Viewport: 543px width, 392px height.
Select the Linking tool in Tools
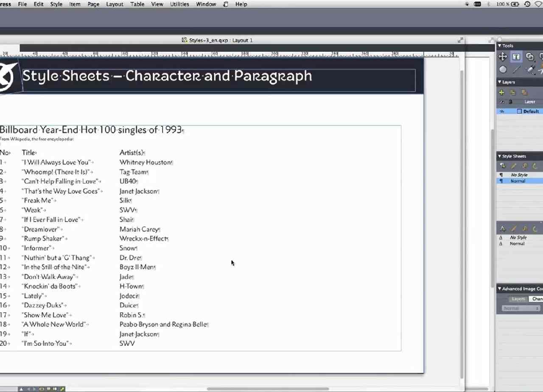click(x=530, y=57)
